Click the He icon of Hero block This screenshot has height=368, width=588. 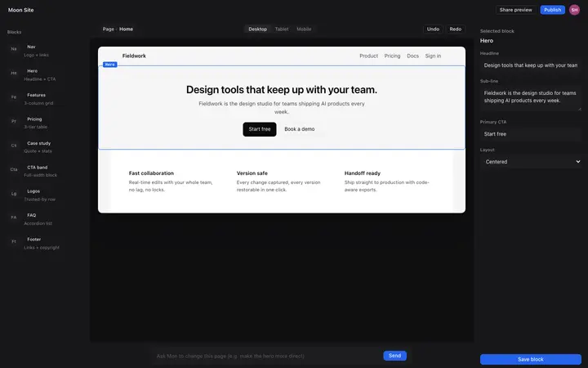(x=14, y=73)
